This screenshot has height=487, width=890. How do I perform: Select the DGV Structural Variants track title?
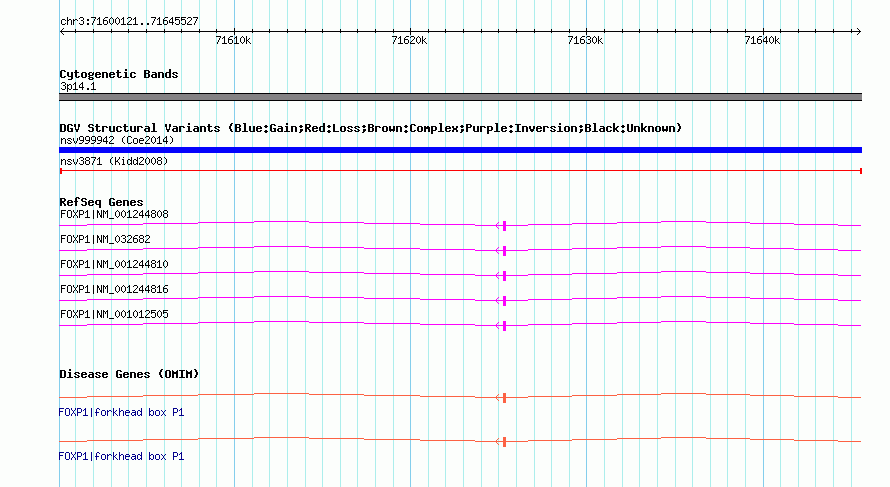point(371,128)
